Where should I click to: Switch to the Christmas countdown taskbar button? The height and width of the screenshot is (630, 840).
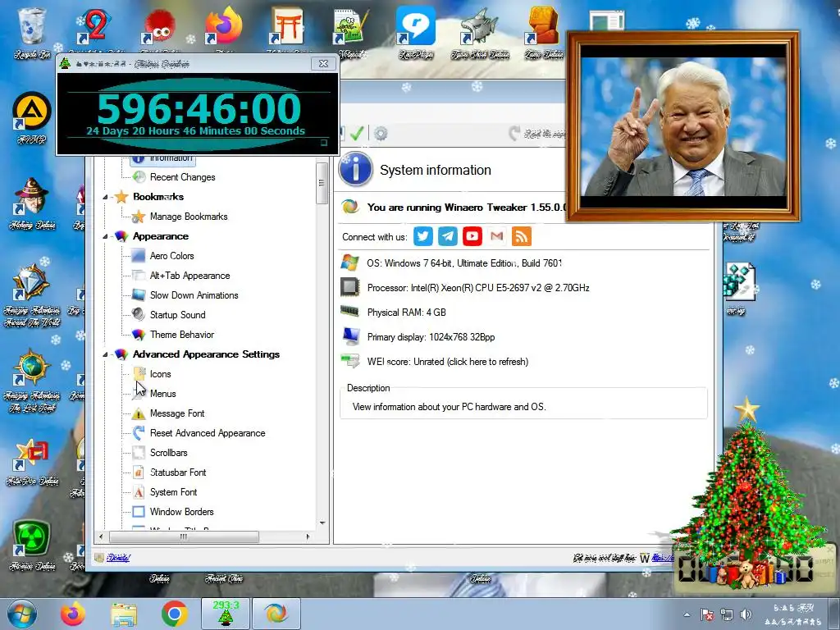(x=226, y=614)
